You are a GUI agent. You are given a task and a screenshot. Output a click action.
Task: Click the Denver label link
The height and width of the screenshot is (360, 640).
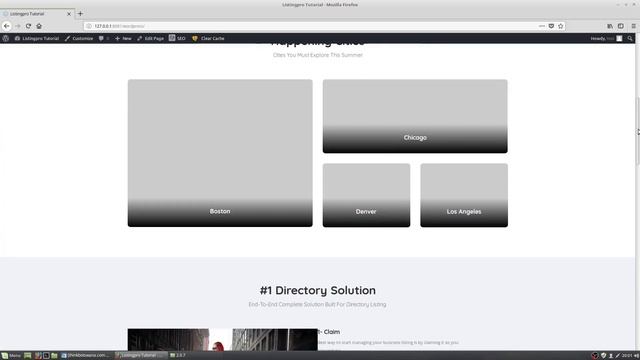(x=366, y=211)
